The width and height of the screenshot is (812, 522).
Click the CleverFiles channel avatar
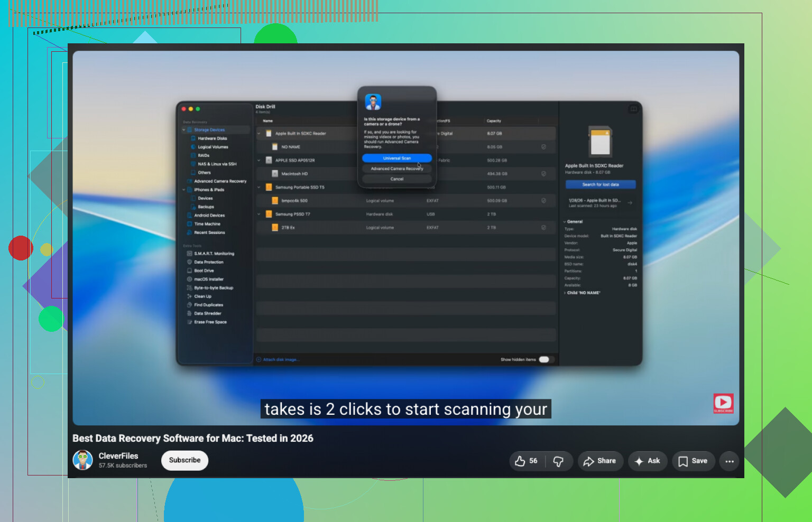point(82,460)
